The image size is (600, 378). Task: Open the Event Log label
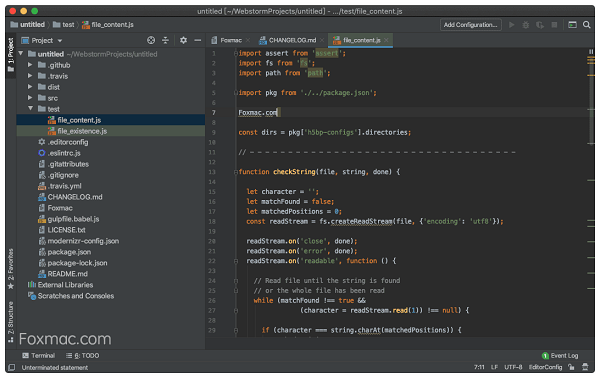point(564,356)
